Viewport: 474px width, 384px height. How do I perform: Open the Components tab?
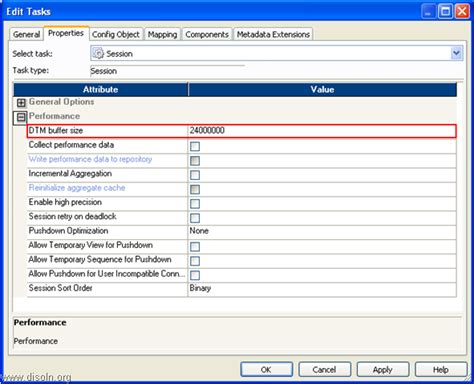coord(207,34)
